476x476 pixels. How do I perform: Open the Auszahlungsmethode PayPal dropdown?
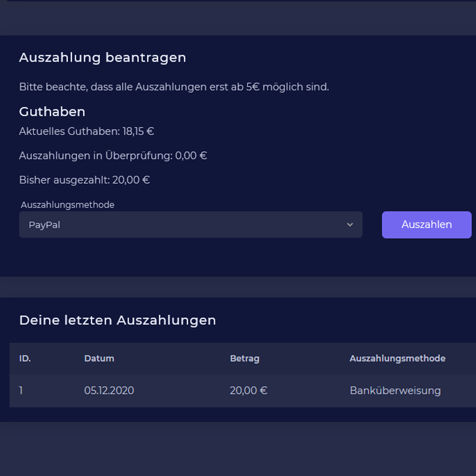190,225
